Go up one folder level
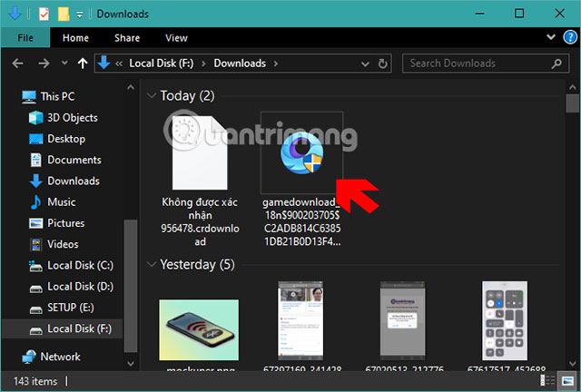581x392 pixels. pos(83,64)
